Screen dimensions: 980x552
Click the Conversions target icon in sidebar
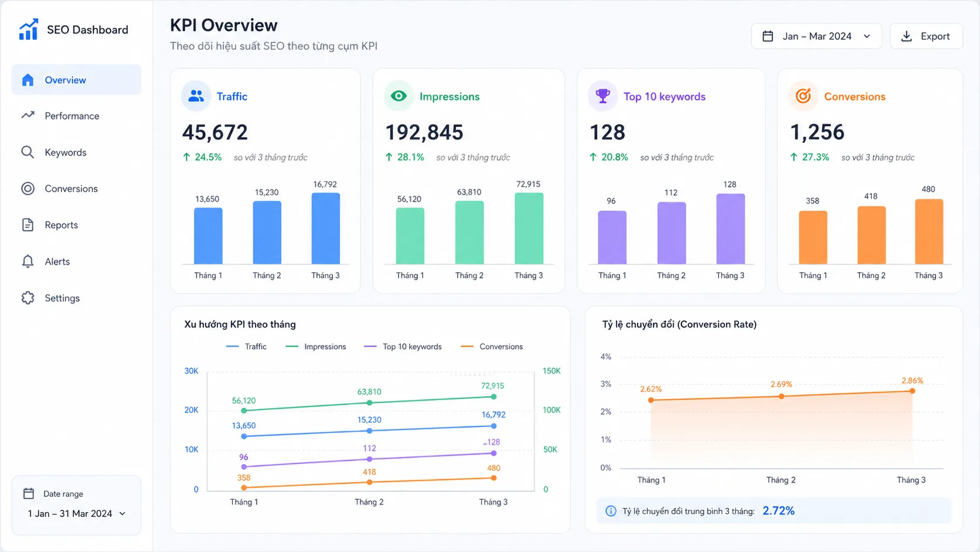pyautogui.click(x=28, y=188)
